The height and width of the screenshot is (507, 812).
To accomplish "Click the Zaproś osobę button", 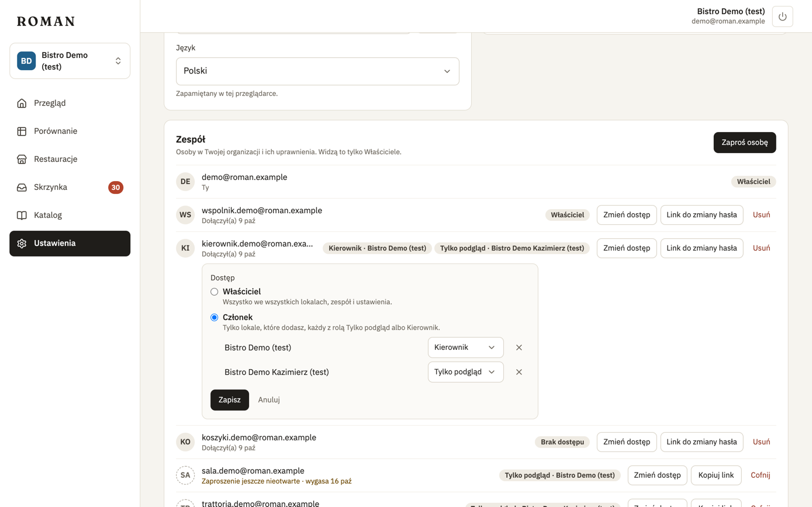I will 745,143.
